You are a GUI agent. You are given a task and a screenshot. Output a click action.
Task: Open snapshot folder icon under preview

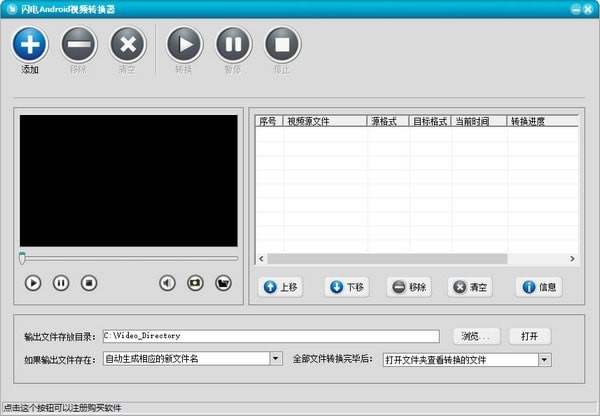tap(223, 283)
